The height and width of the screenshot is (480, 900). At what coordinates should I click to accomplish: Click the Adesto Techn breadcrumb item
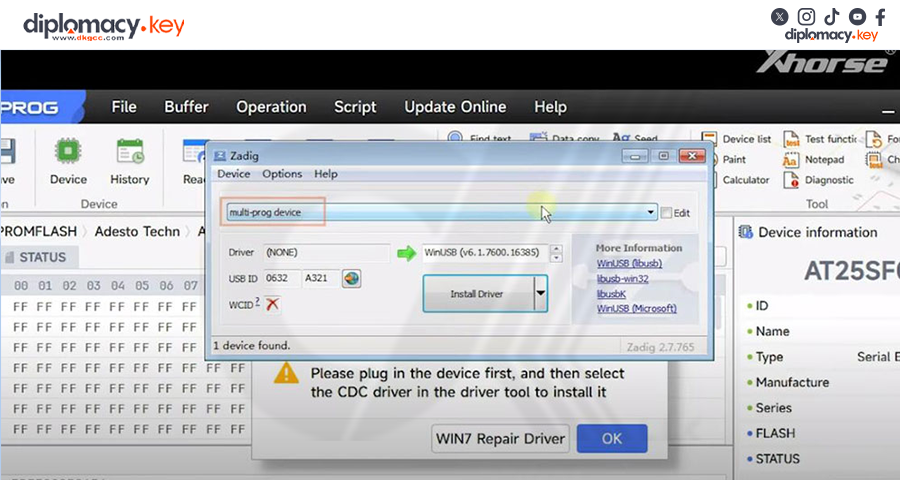pos(137,231)
